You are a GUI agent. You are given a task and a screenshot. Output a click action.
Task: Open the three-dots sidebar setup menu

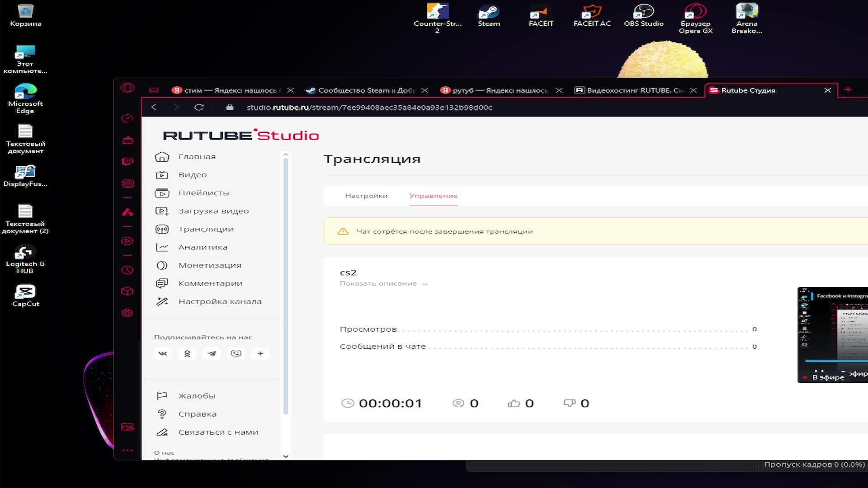pyautogui.click(x=127, y=450)
